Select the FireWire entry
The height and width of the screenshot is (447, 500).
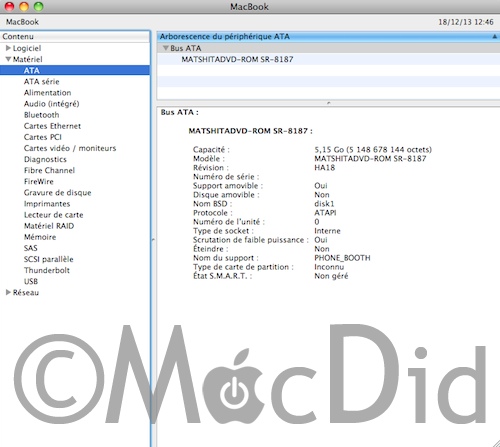coord(38,181)
